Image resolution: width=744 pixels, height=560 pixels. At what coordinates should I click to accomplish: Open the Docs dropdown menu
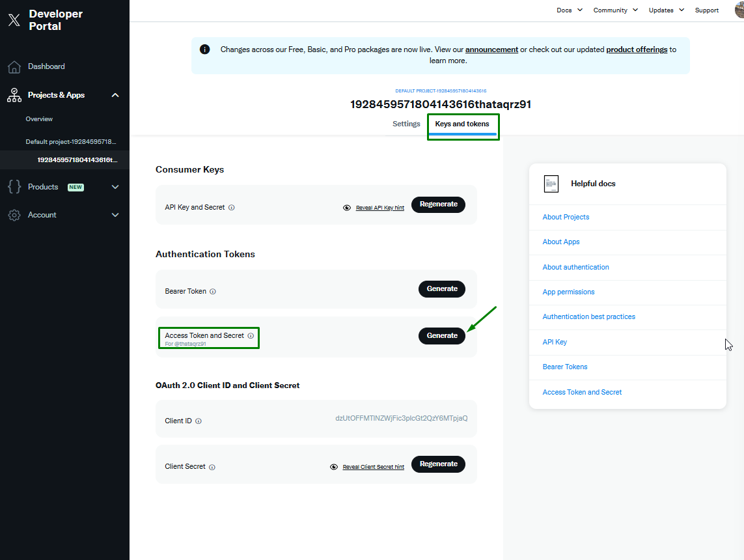pos(570,10)
